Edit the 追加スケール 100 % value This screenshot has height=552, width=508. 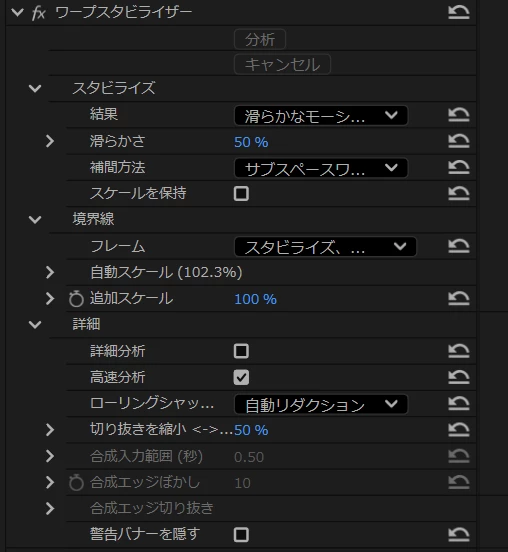(x=255, y=299)
